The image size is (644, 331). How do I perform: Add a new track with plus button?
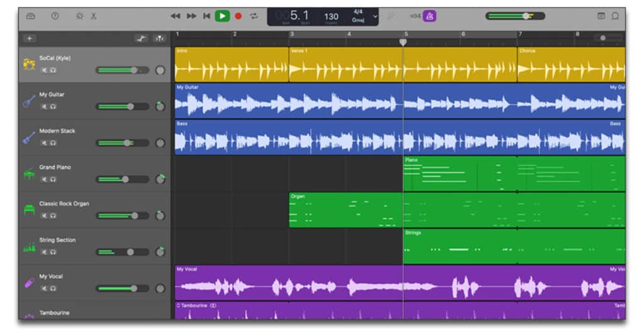point(30,38)
